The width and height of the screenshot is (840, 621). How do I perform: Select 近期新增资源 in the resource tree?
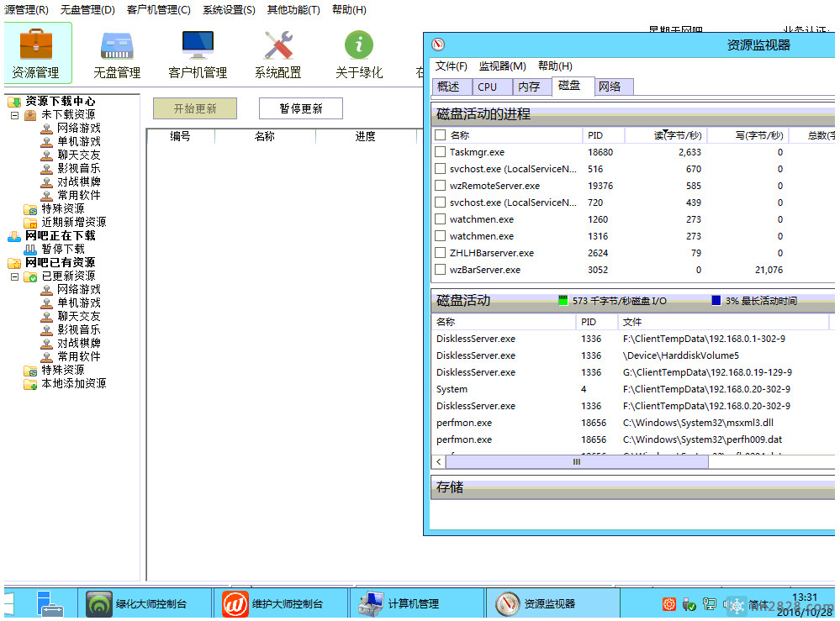73,222
